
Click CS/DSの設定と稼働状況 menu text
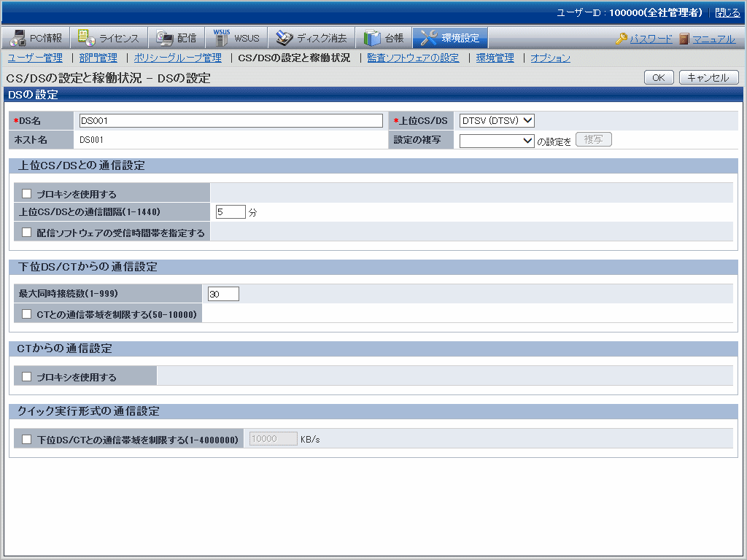tap(294, 58)
